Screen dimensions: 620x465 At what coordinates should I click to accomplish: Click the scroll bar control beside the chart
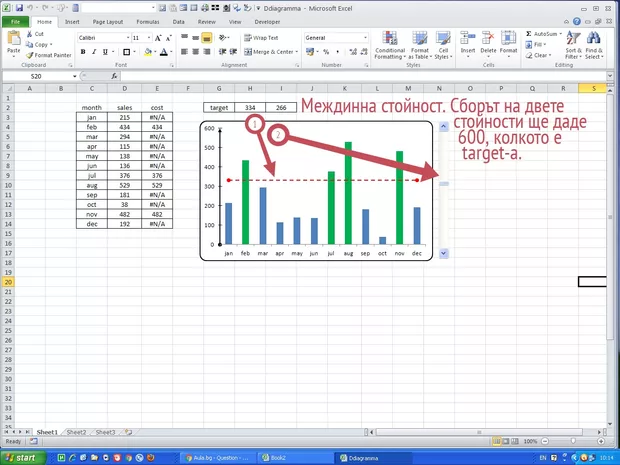click(445, 185)
